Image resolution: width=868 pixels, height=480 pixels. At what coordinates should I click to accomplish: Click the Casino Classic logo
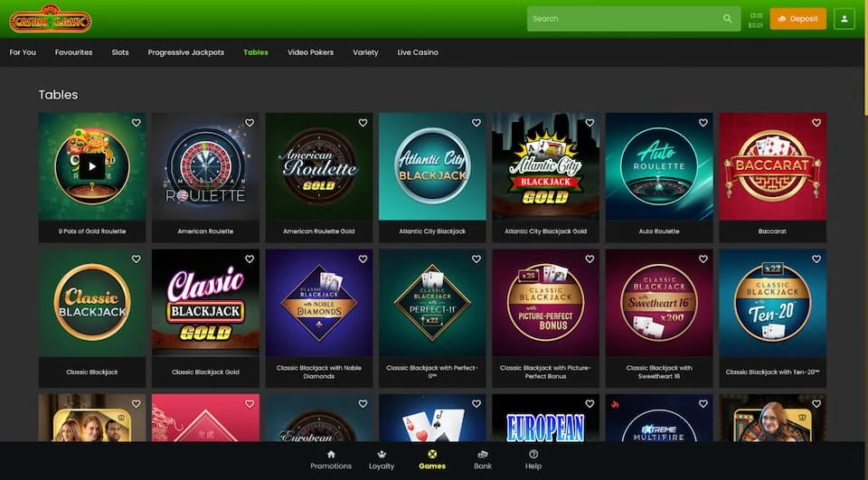tap(51, 19)
